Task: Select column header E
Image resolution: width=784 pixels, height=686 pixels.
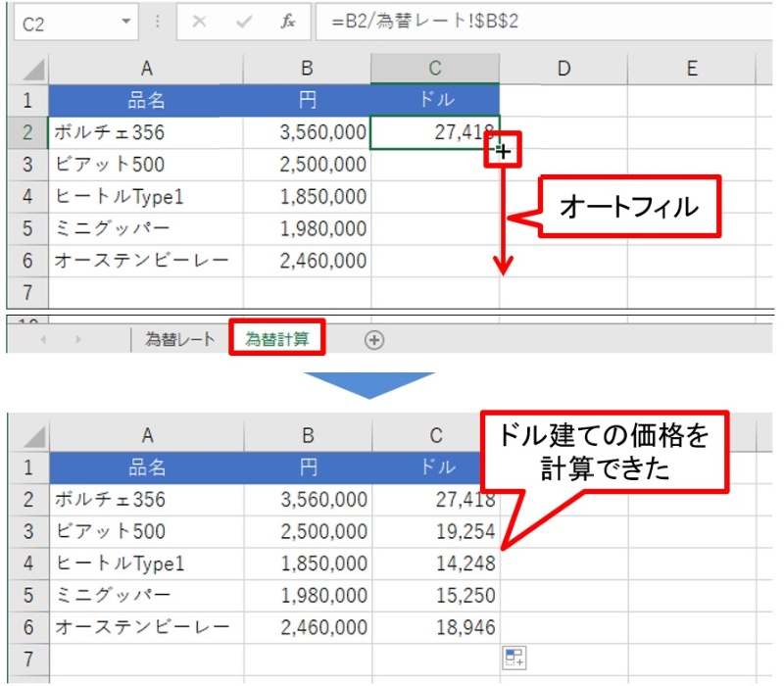Action: (692, 69)
